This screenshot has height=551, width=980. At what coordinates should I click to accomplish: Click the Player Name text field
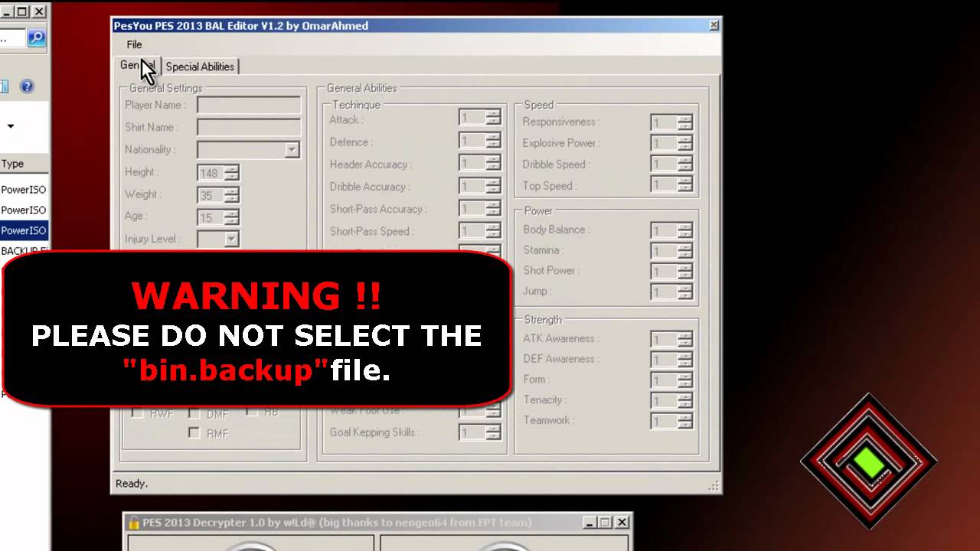pos(249,106)
